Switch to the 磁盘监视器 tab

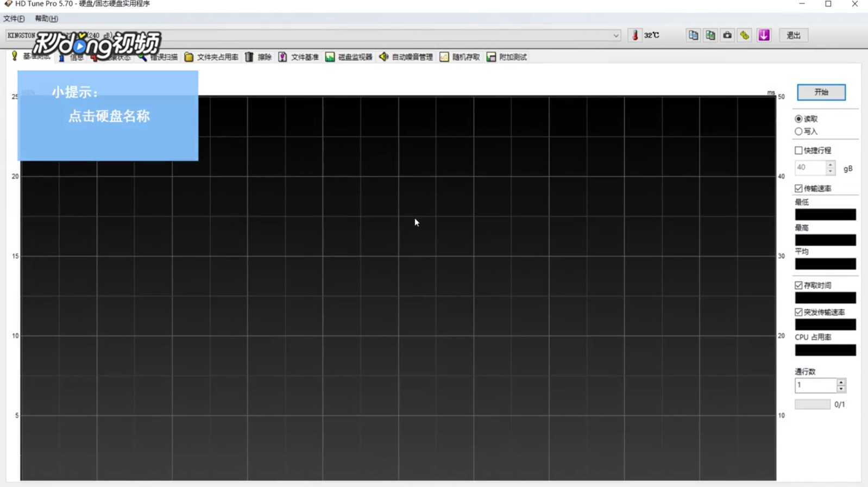[349, 57]
